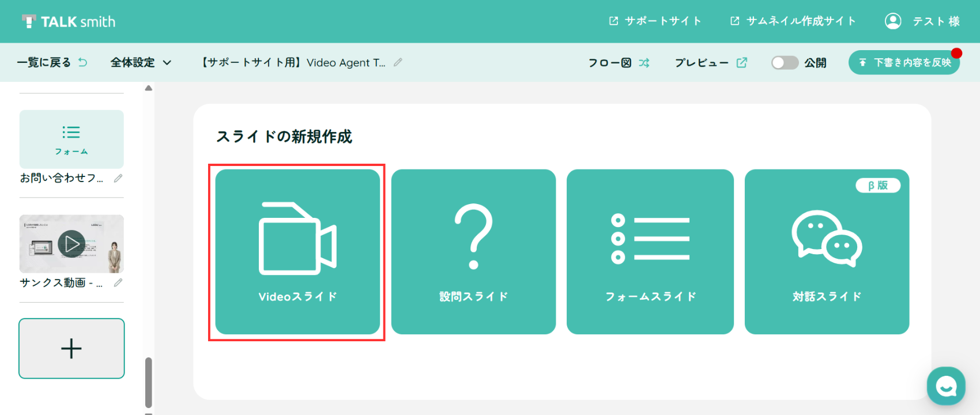Choose the question mark 設問スライド card

pos(473,252)
